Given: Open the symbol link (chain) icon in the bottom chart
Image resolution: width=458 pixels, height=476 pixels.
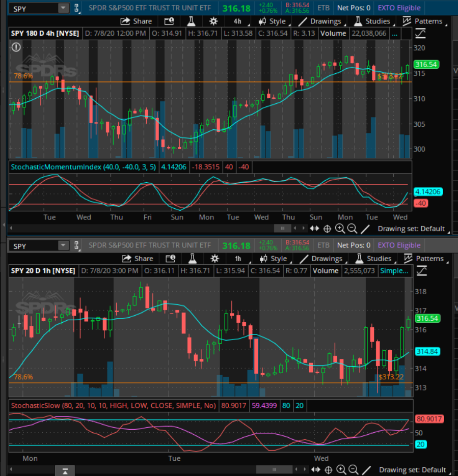Looking at the screenshot, I should (x=76, y=245).
